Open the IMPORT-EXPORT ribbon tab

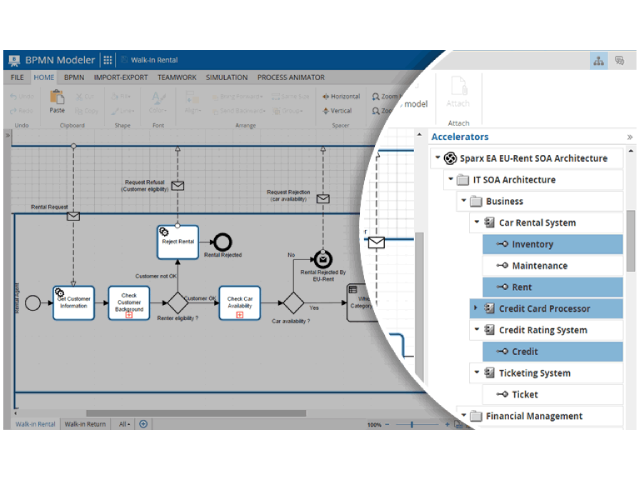(x=121, y=77)
